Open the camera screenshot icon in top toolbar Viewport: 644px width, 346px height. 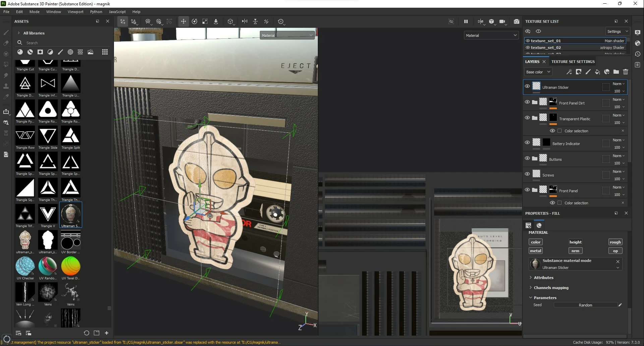click(517, 21)
